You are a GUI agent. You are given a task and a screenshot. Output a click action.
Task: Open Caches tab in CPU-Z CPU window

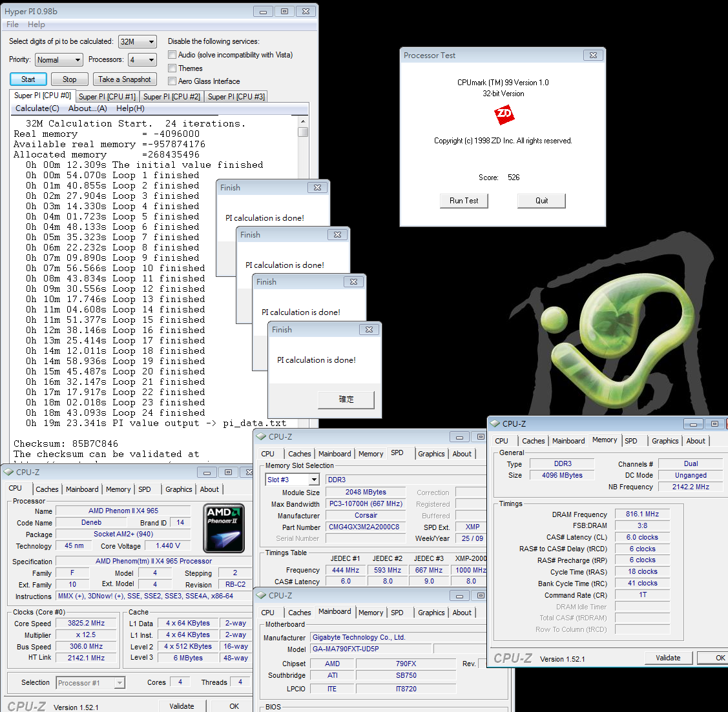[47, 489]
